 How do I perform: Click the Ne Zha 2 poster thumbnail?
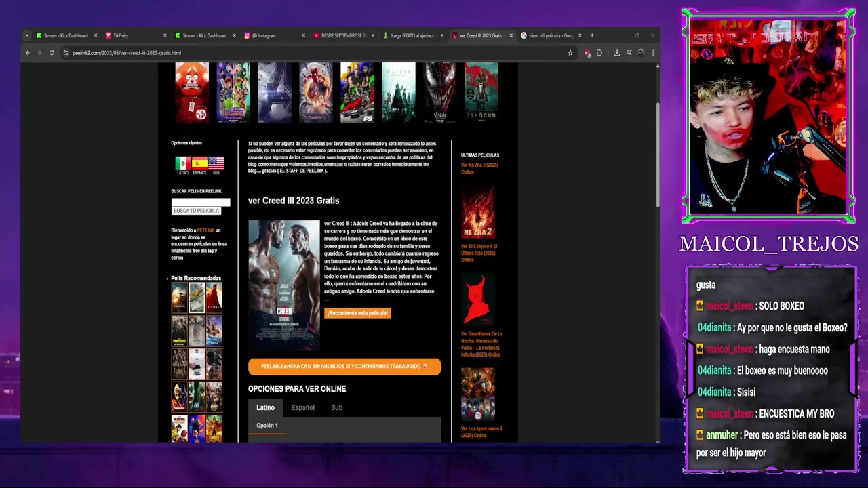(478, 213)
